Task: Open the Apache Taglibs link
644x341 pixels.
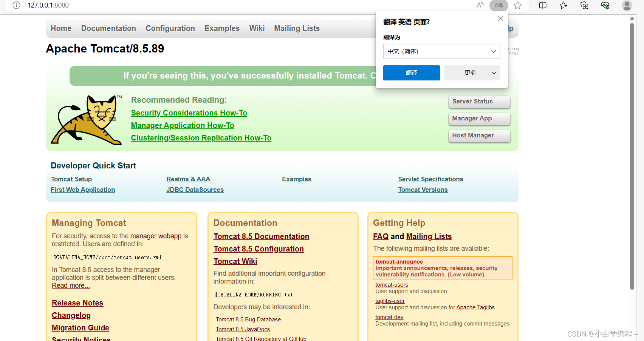Action: tap(475, 307)
